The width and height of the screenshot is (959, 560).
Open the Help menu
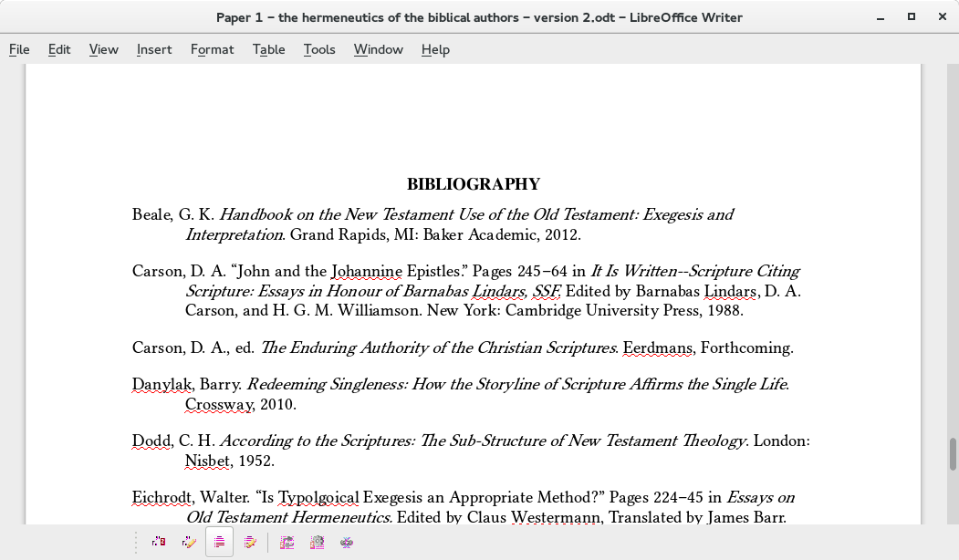click(x=435, y=49)
